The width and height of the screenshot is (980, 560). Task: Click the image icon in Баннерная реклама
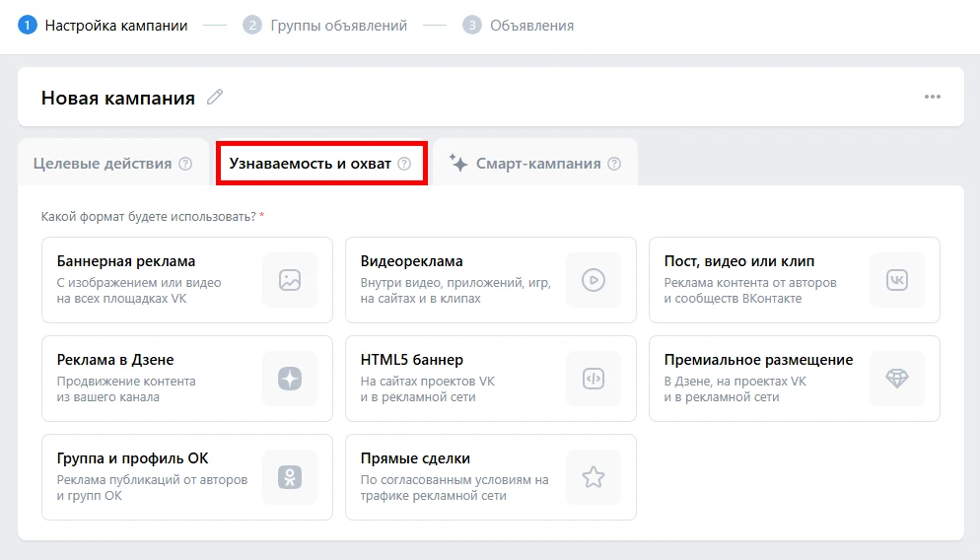289,280
